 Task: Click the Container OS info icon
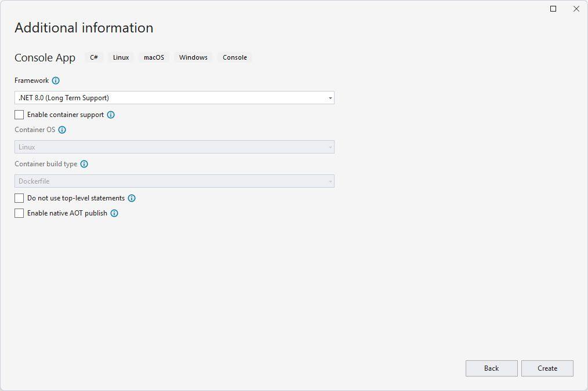(62, 130)
